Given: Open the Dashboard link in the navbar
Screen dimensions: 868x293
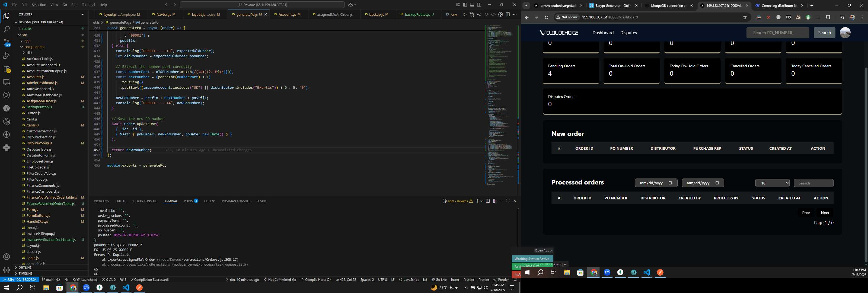Looking at the screenshot, I should pos(603,33).
